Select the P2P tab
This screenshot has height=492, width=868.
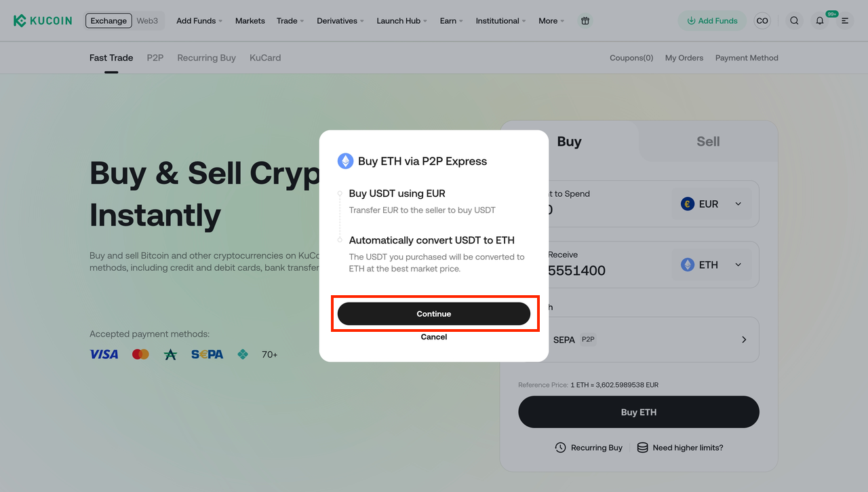pos(155,58)
